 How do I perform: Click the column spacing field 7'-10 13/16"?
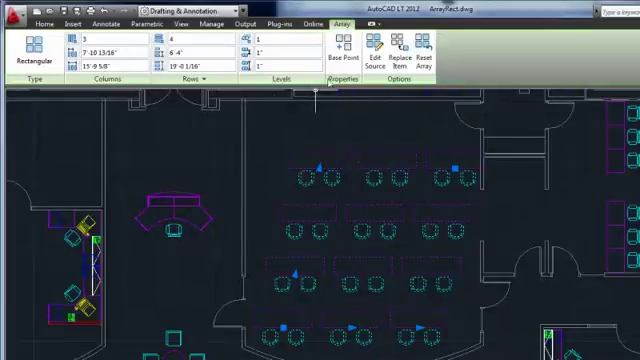pos(115,53)
